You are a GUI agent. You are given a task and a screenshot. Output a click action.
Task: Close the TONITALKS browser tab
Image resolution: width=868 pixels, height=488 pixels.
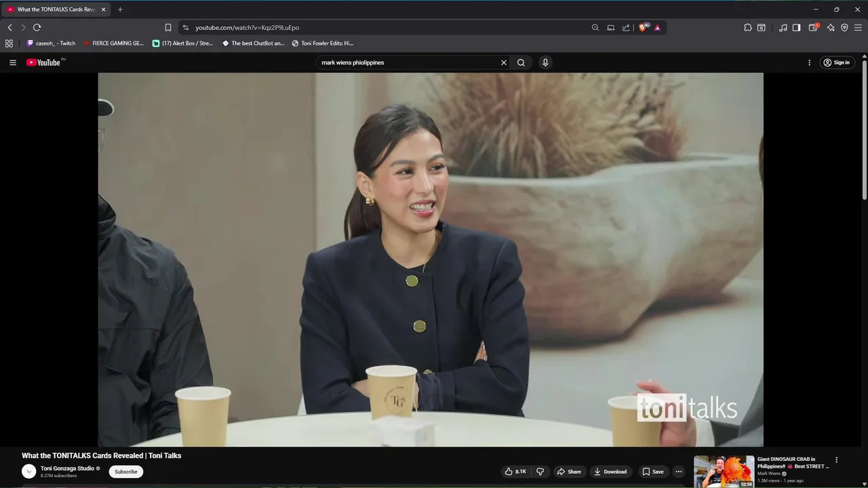tap(103, 9)
